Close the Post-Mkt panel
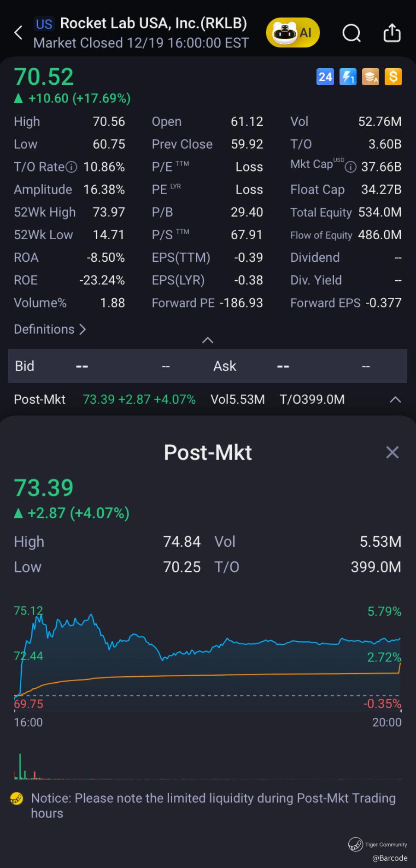This screenshot has width=416, height=868. point(392,452)
